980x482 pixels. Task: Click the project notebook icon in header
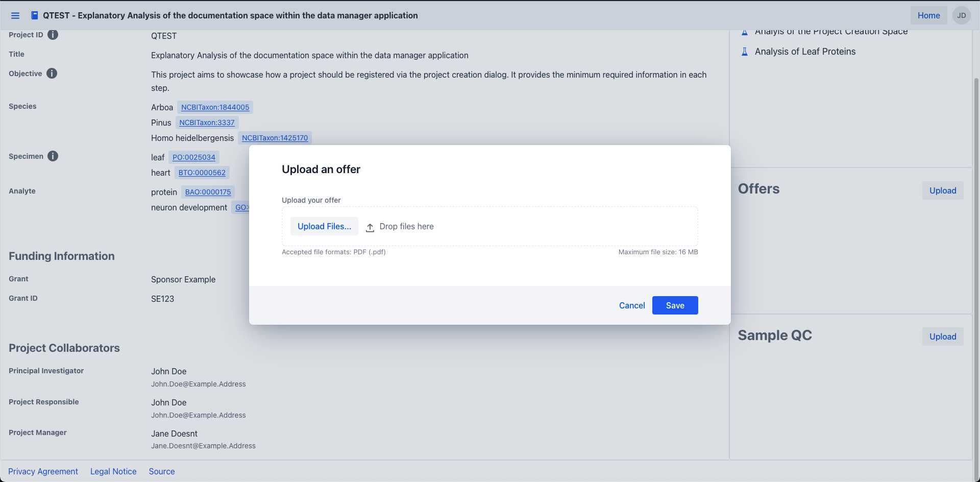[34, 16]
